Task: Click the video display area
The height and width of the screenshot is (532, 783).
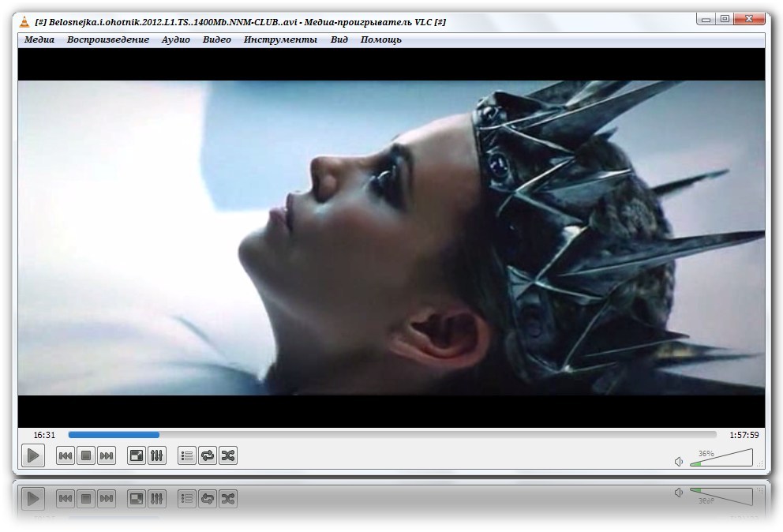Action: click(x=391, y=237)
